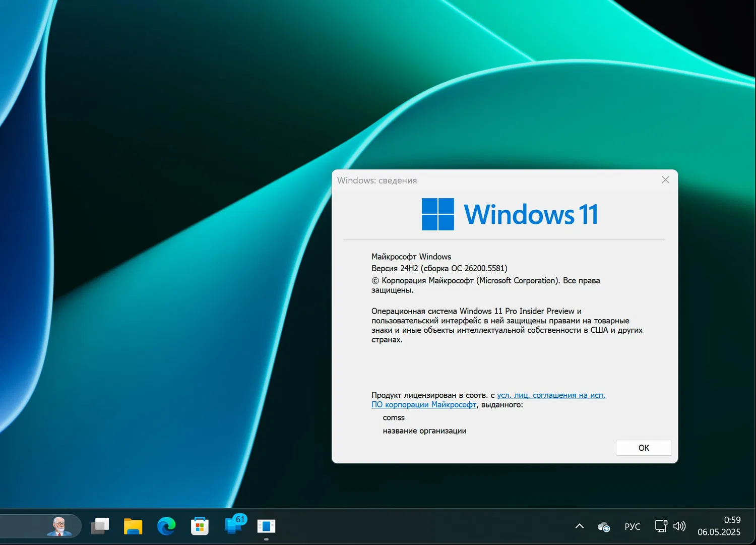Close the Windows: сведения dialog
The image size is (756, 545).
pyautogui.click(x=665, y=179)
